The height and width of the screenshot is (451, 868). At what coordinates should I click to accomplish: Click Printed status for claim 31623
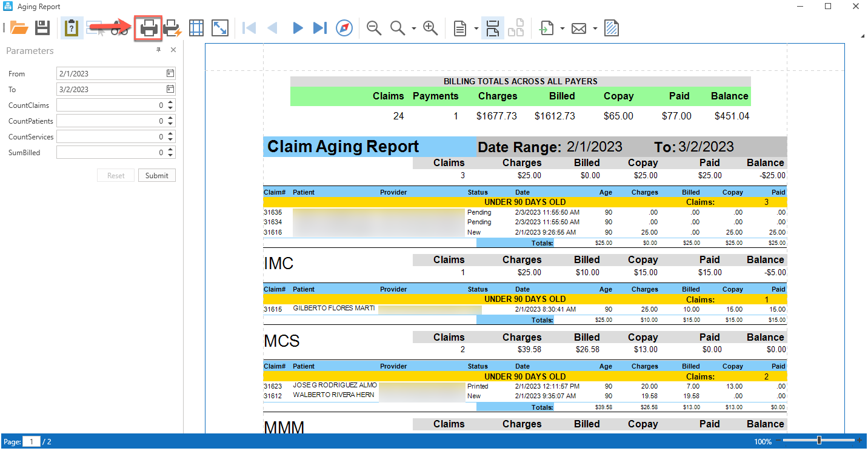tap(478, 386)
